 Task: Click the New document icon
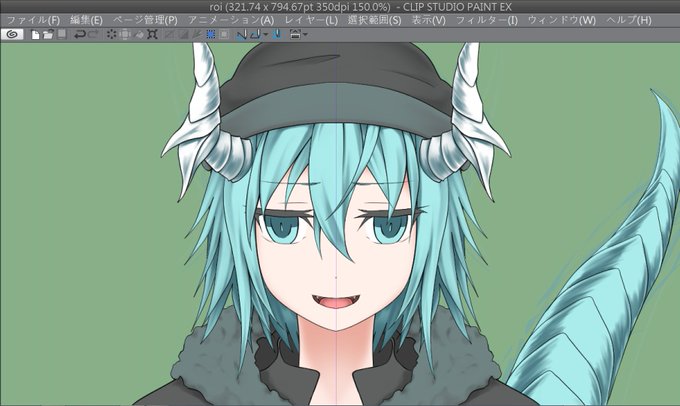tap(36, 35)
